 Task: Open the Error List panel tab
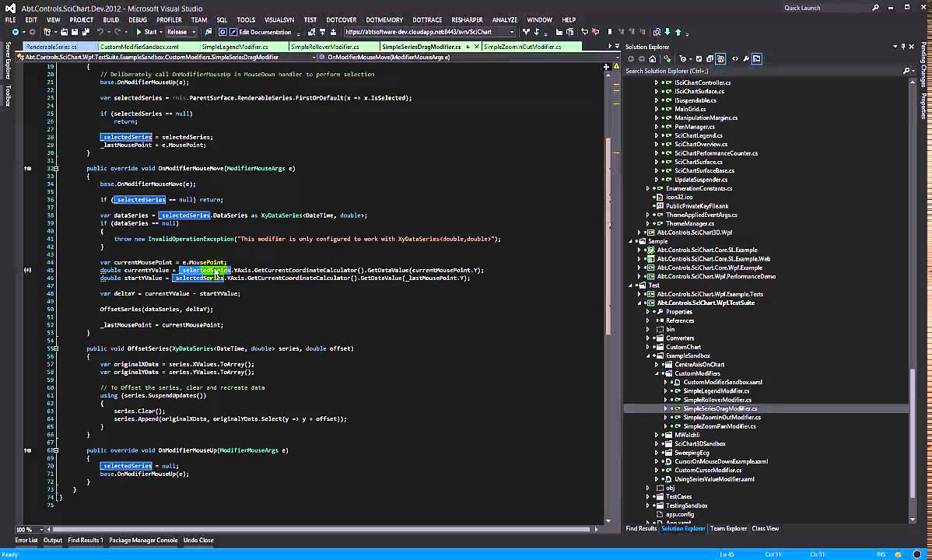(x=26, y=541)
